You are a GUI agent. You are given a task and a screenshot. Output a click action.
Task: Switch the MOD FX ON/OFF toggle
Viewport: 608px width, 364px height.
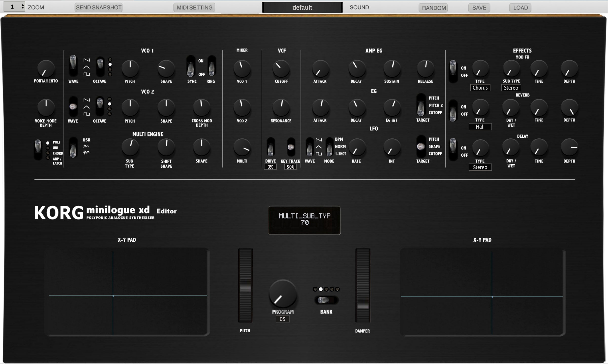coord(453,70)
